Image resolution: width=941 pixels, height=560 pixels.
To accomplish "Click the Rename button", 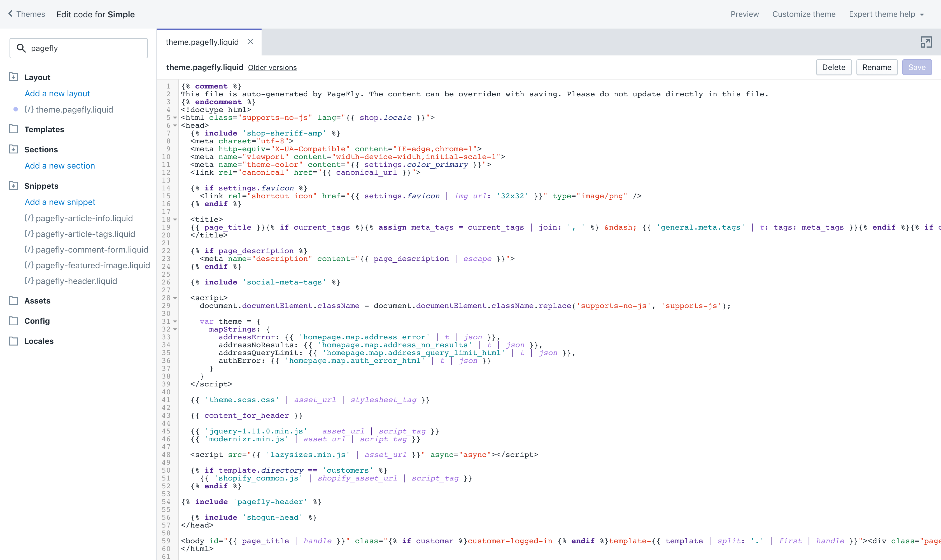I will pyautogui.click(x=877, y=67).
